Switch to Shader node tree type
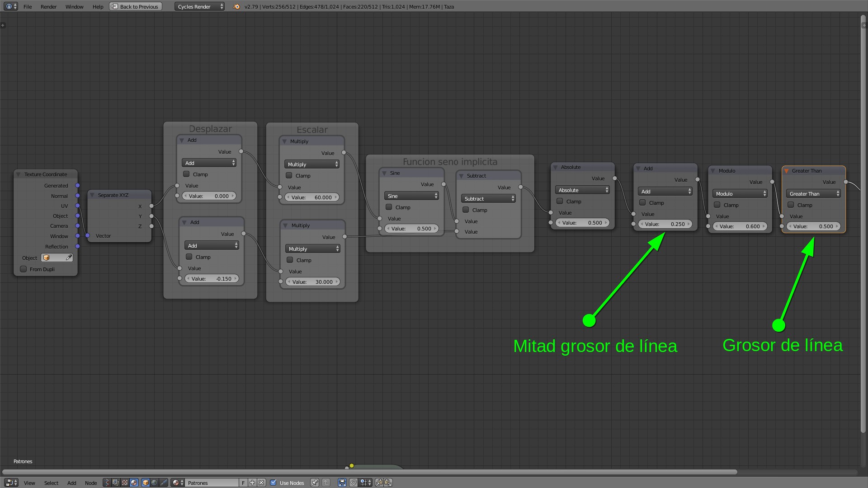 [134, 483]
